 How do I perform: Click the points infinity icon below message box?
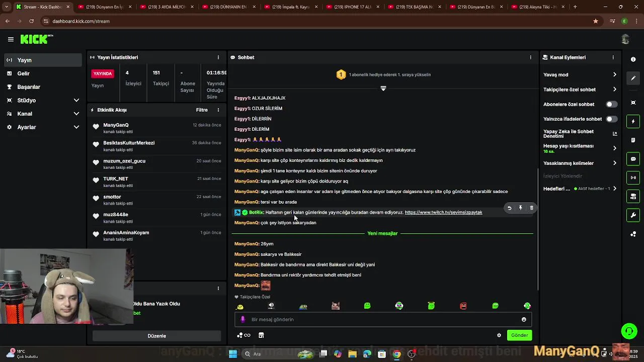tap(244, 335)
